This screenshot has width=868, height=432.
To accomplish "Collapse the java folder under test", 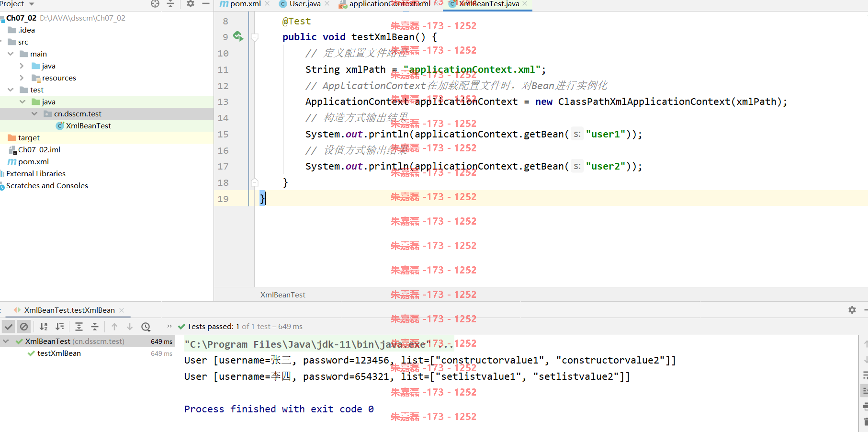I will tap(23, 102).
